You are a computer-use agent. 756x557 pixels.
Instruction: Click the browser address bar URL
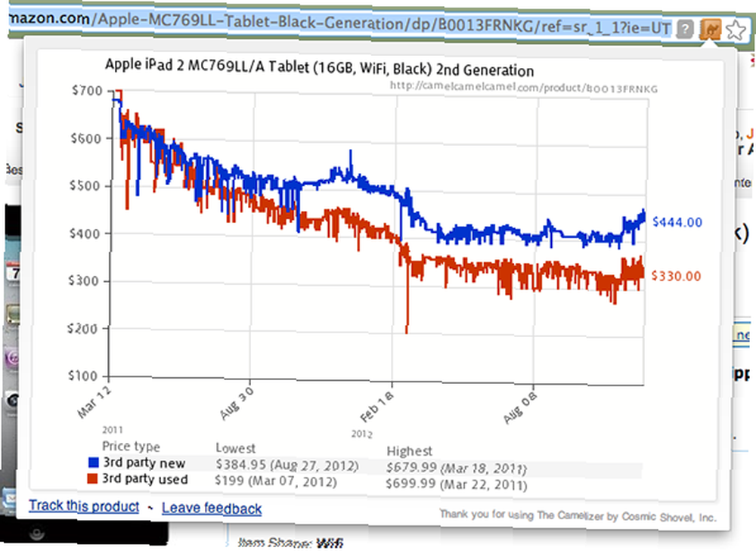pos(339,23)
